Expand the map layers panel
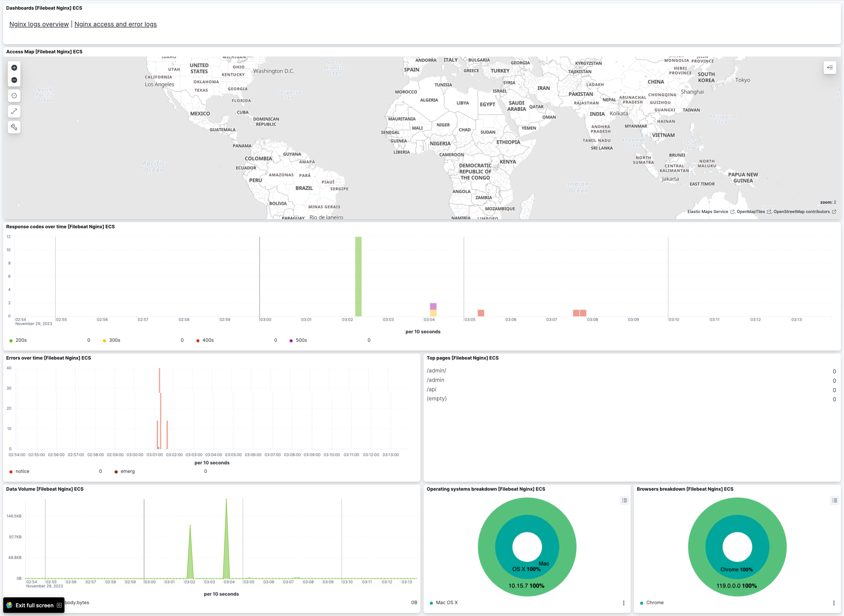Screen dimensions: 844x616 tap(830, 67)
